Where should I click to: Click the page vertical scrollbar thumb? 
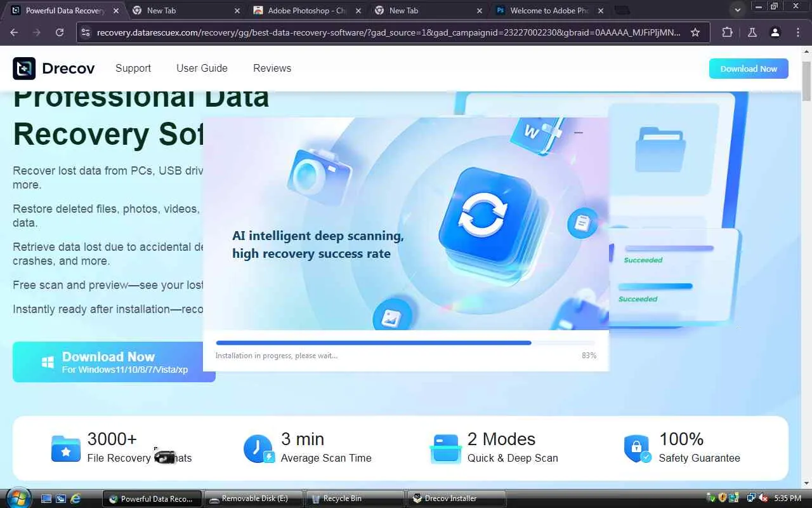click(x=806, y=81)
